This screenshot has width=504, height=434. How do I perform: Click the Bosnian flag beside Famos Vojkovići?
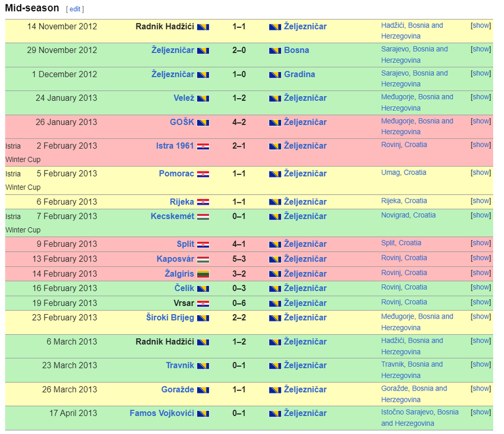203,414
